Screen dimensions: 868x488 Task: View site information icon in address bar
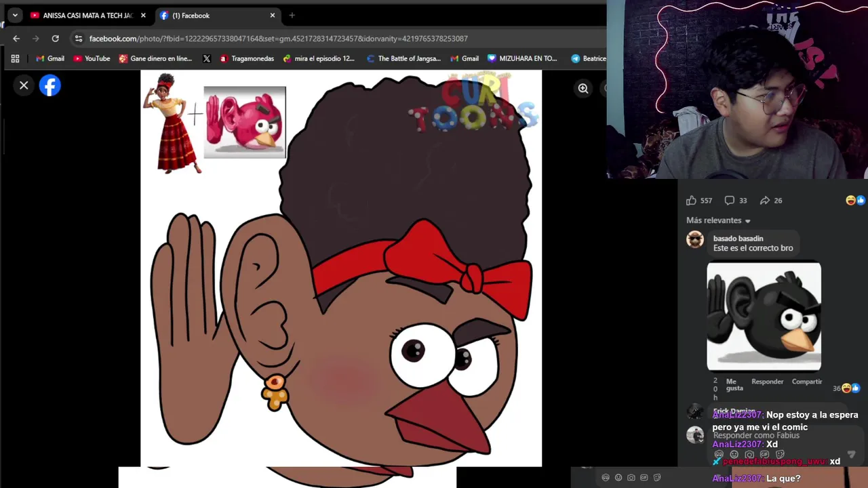[x=79, y=39]
